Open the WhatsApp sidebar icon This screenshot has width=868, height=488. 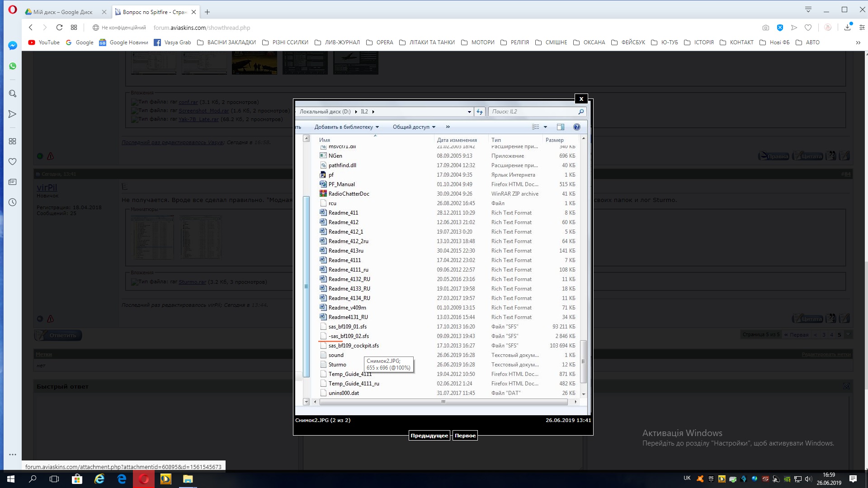13,66
